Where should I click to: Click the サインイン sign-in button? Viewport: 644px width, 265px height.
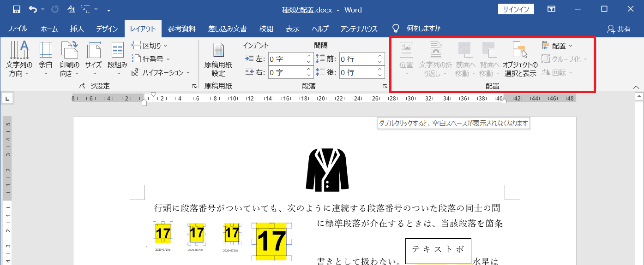(516, 9)
